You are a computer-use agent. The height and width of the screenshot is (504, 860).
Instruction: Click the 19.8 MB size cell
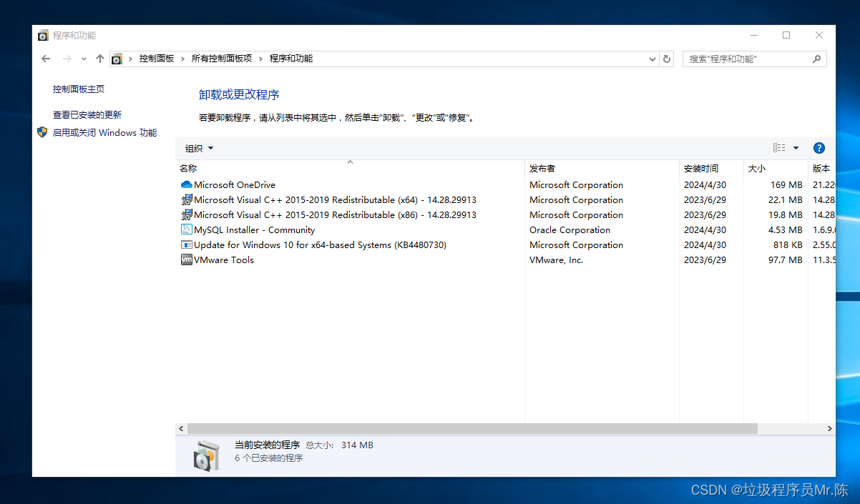786,214
